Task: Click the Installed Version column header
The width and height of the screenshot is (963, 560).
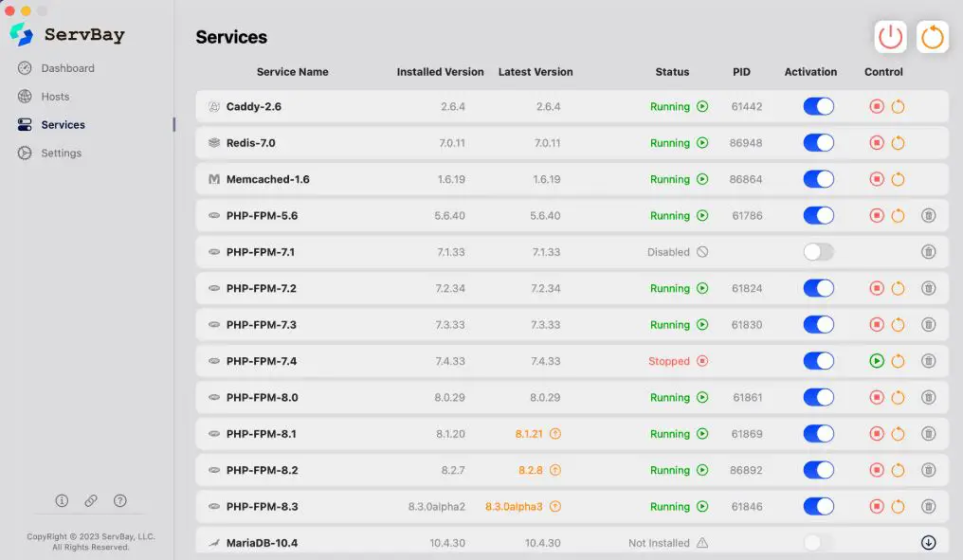Action: click(441, 72)
